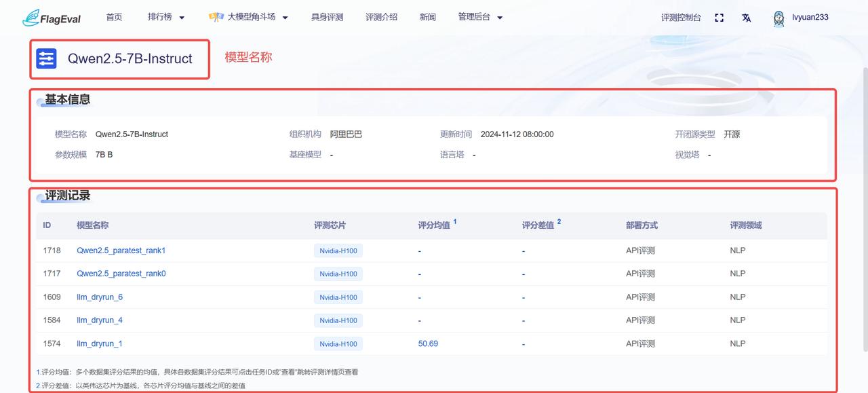Click the 评分差值 column header

pyautogui.click(x=538, y=225)
